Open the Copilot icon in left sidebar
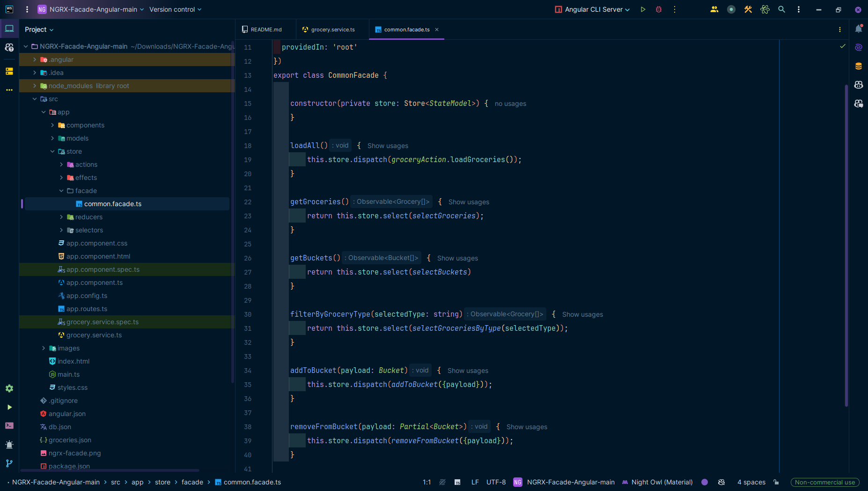868x491 pixels. [x=9, y=47]
